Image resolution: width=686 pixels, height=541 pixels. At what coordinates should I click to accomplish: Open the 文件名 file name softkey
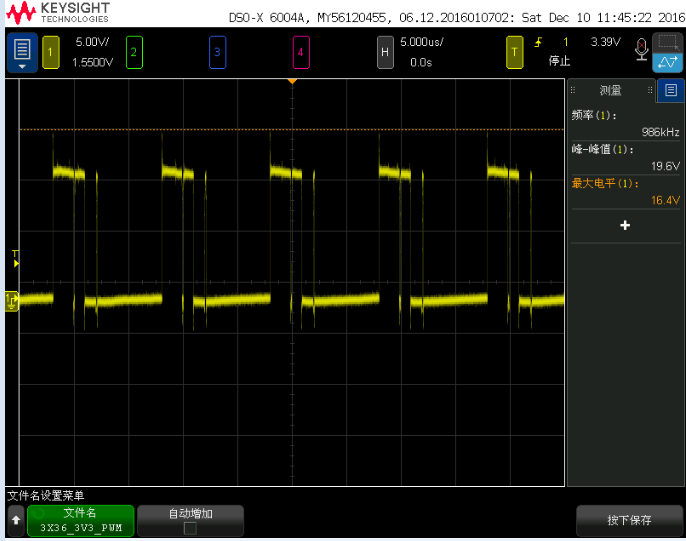(x=80, y=520)
